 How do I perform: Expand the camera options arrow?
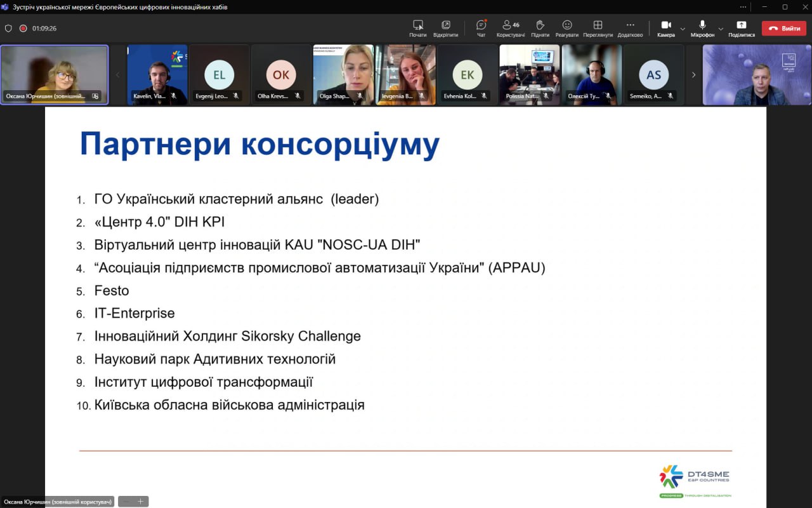pos(683,29)
